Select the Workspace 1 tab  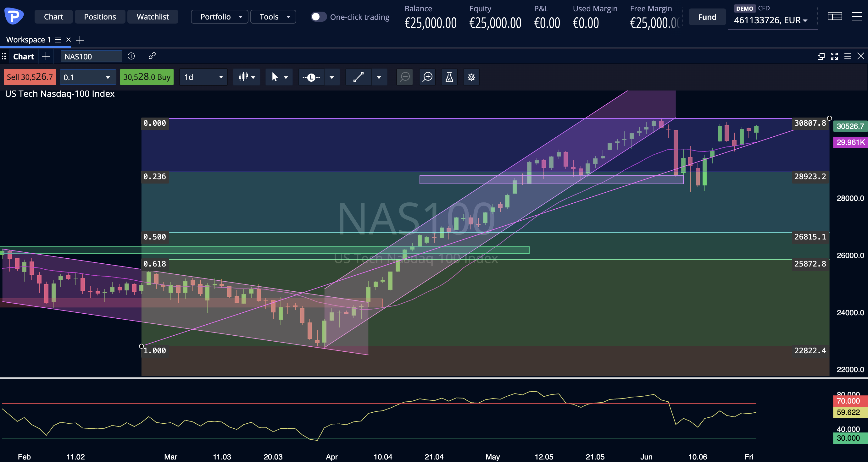(x=28, y=40)
